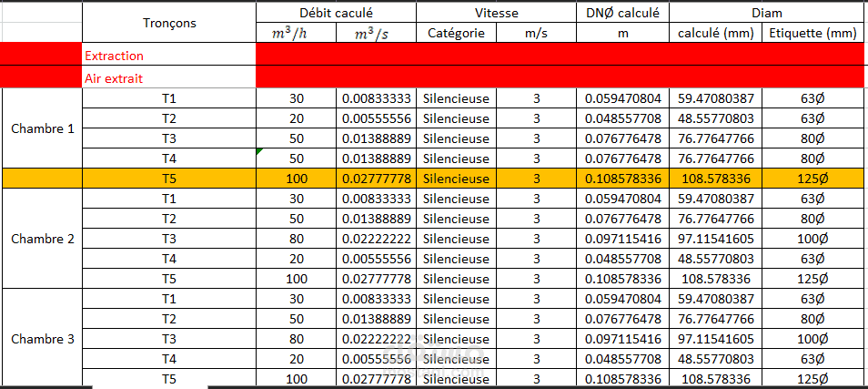Select the m³/s unit subheader
The width and height of the screenshot is (868, 389).
coord(376,33)
